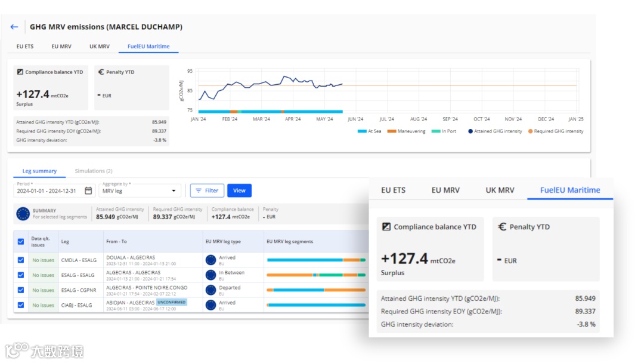Image resolution: width=644 pixels, height=363 pixels.
Task: Click the Compliance balance icon in the zoomed popup
Action: (x=386, y=227)
